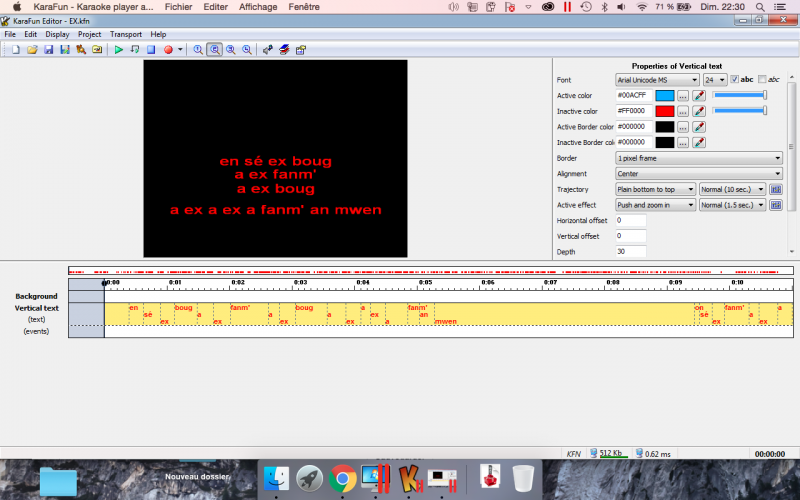Open the Help menu
The width and height of the screenshot is (800, 500).
coord(158,34)
